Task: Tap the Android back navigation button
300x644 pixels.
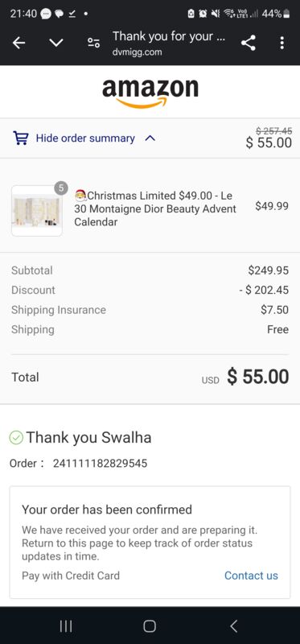Action: tap(233, 626)
